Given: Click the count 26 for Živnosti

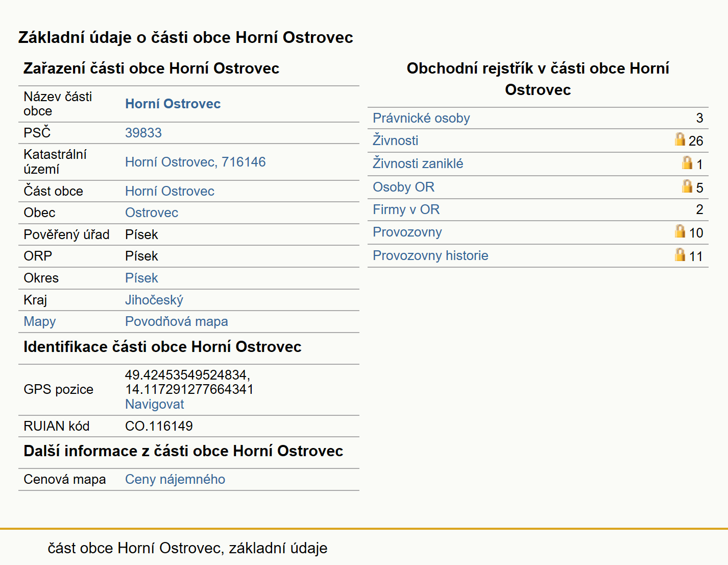Looking at the screenshot, I should click(696, 141).
